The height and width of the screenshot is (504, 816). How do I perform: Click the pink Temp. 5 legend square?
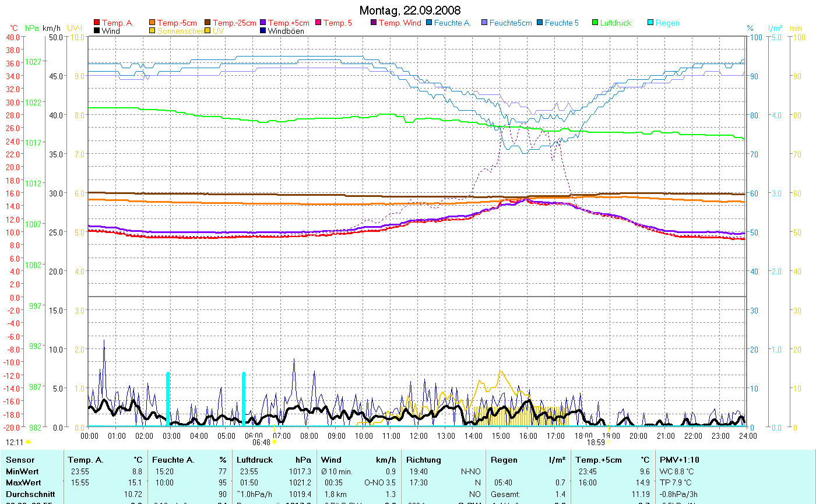click(319, 23)
